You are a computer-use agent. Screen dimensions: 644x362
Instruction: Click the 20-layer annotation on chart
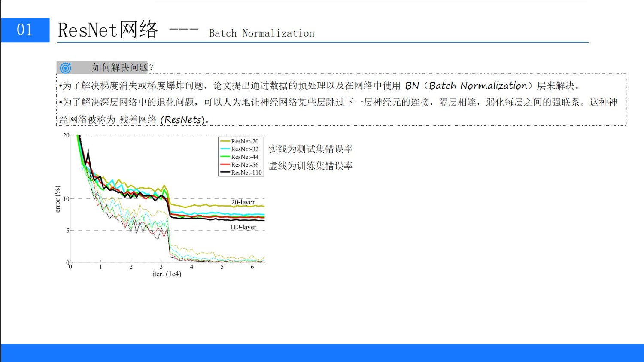[x=243, y=202]
